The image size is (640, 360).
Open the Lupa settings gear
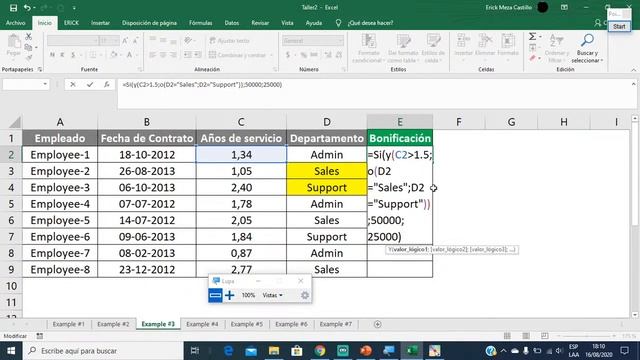pos(304,295)
